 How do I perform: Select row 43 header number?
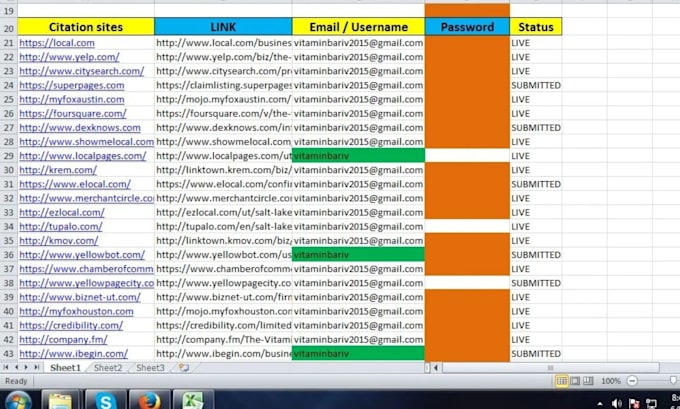pos(9,353)
